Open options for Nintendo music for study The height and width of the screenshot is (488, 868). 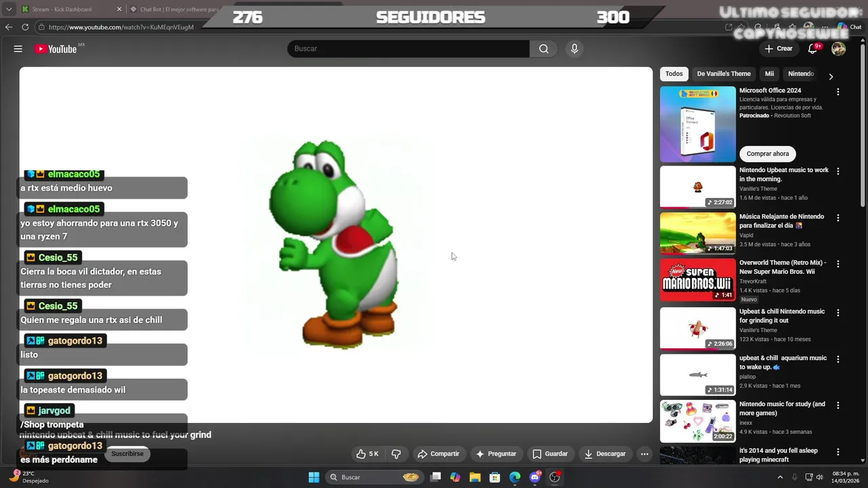pos(838,405)
